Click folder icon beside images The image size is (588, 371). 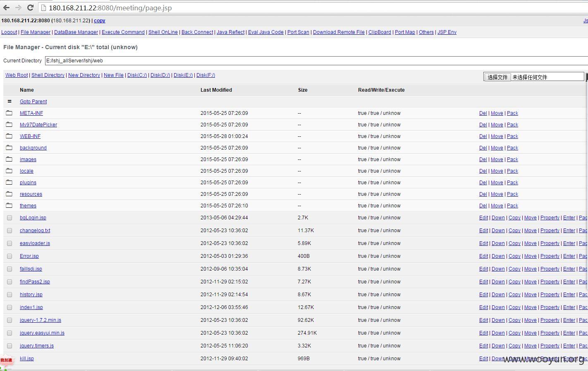pyautogui.click(x=9, y=159)
